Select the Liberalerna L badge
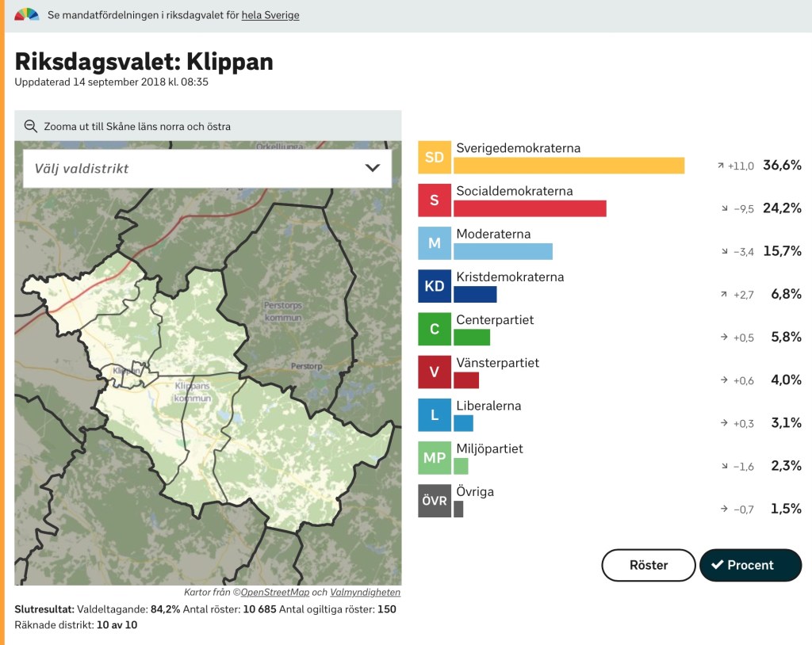Image resolution: width=812 pixels, height=645 pixels. click(x=435, y=414)
